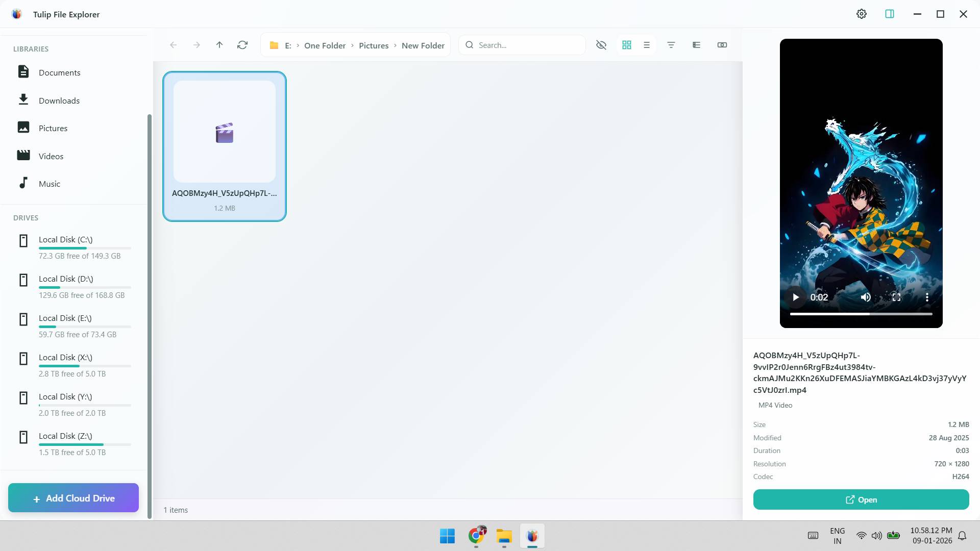Select the grid view icon

click(x=626, y=45)
